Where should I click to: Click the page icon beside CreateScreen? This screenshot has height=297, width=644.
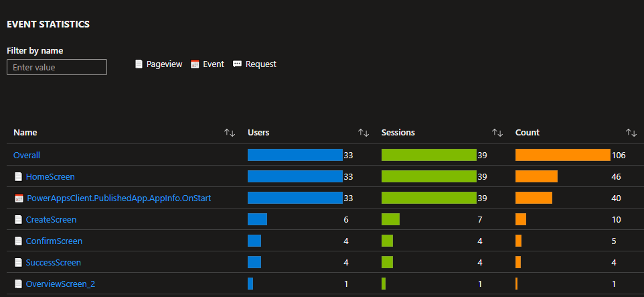click(18, 220)
